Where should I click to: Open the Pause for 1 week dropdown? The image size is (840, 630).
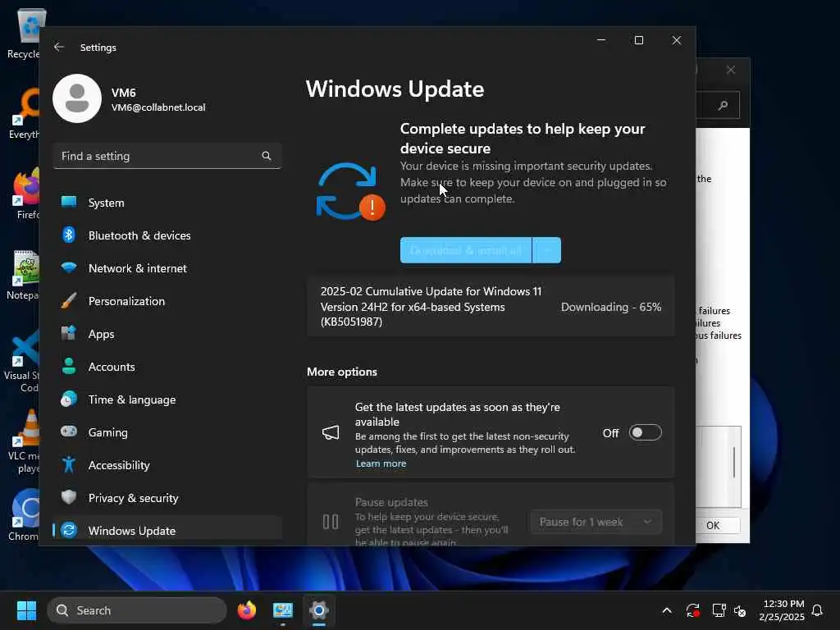596,522
